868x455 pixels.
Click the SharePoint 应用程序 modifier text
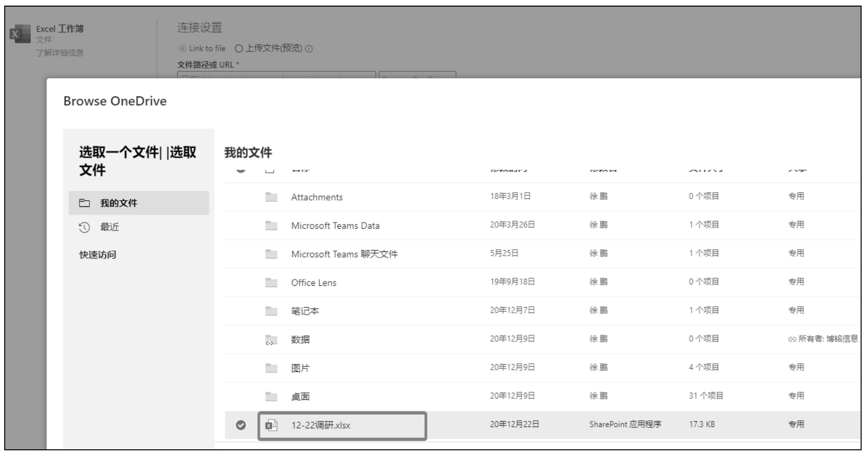pyautogui.click(x=625, y=425)
